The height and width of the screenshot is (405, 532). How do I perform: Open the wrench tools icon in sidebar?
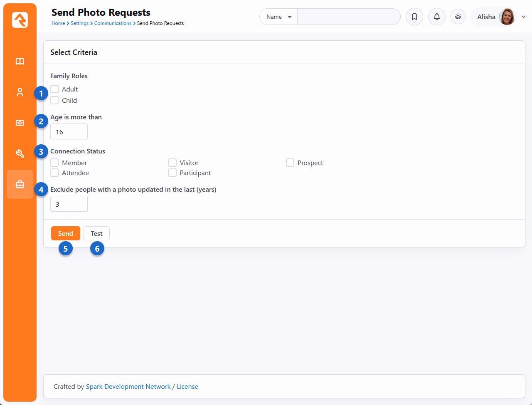pyautogui.click(x=20, y=153)
